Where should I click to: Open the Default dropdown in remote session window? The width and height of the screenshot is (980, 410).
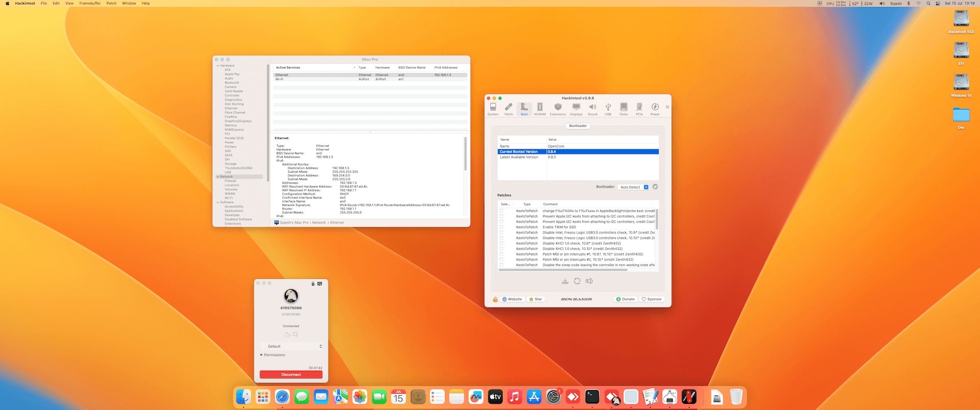(291, 346)
